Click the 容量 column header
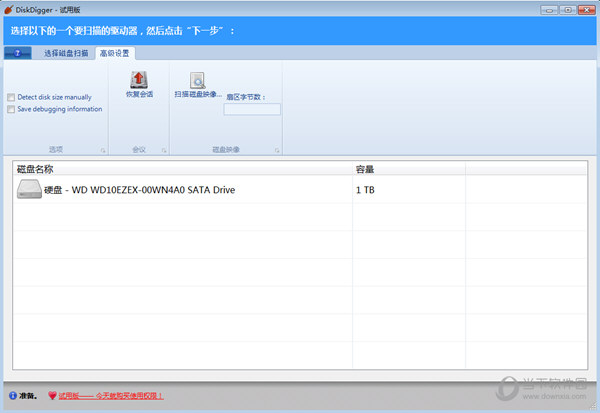The width and height of the screenshot is (600, 413). [409, 169]
